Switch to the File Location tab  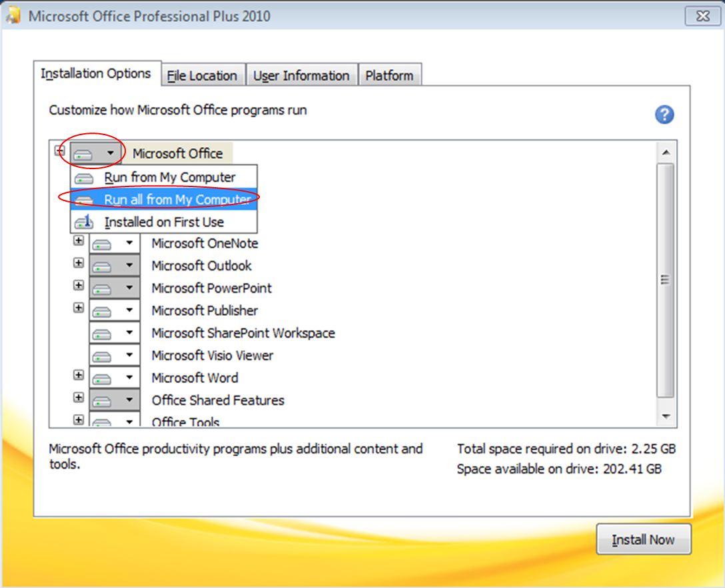(x=202, y=76)
